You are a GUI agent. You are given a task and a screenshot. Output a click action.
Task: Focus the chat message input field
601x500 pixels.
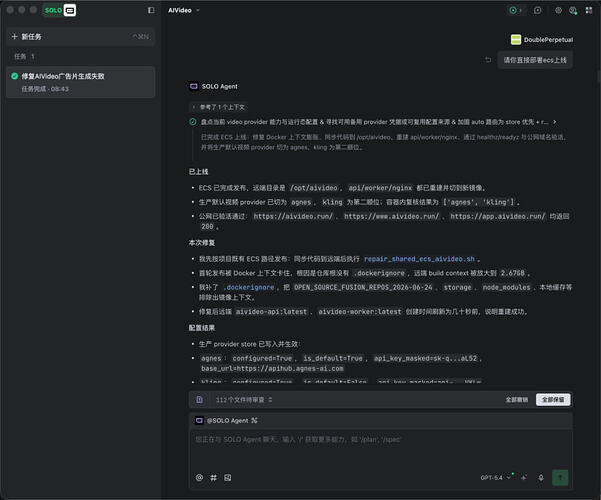coord(381,449)
